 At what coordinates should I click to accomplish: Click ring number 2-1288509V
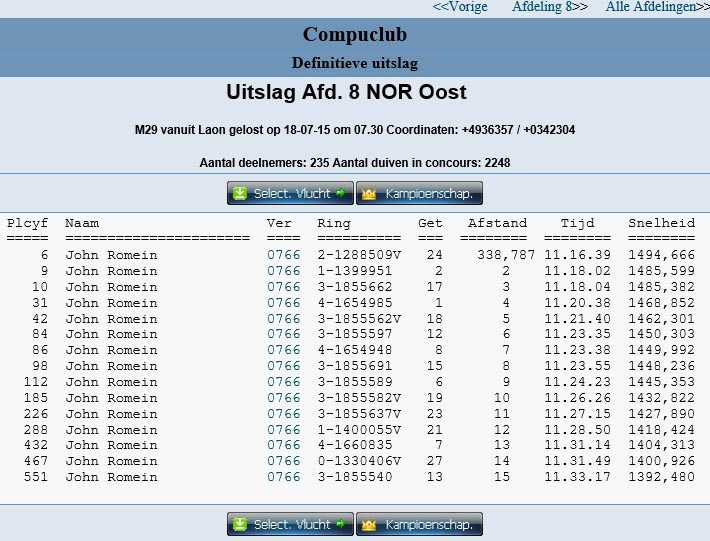click(359, 255)
